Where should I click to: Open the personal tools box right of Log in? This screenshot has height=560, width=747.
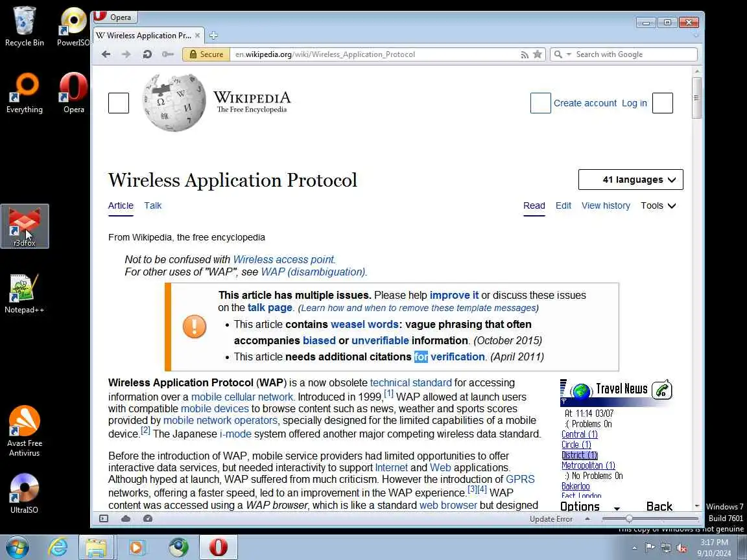click(663, 103)
